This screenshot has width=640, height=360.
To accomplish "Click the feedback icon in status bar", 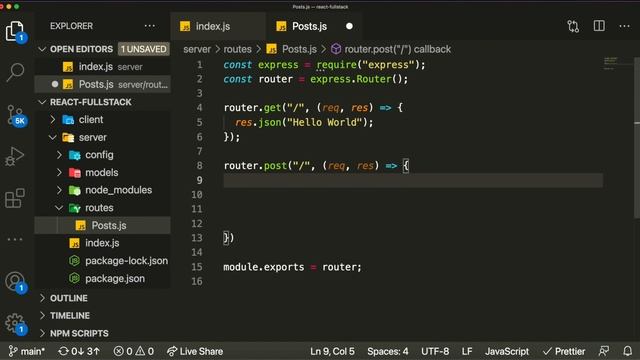I will click(x=604, y=351).
